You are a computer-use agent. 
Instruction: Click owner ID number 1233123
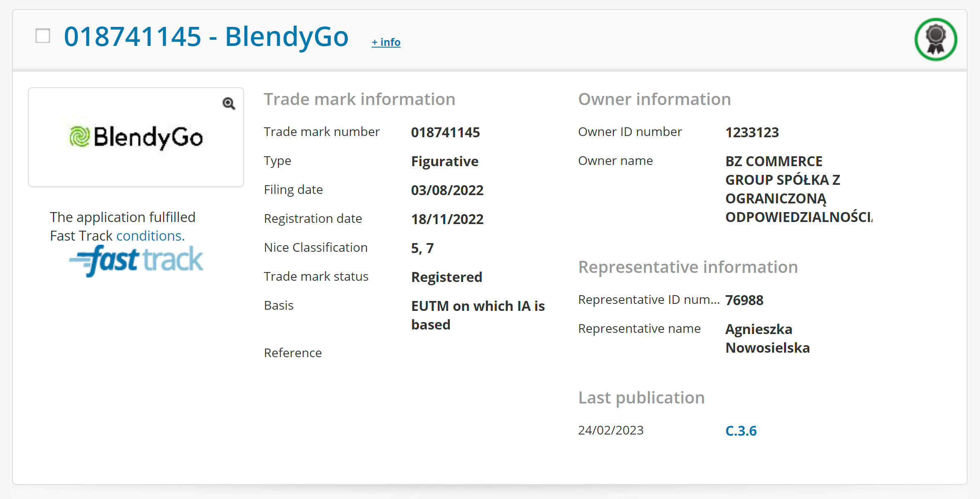coord(752,132)
